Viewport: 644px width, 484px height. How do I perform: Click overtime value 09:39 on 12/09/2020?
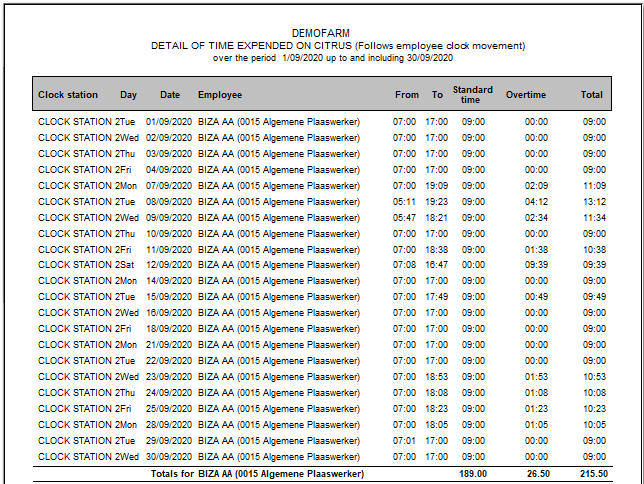pos(536,265)
